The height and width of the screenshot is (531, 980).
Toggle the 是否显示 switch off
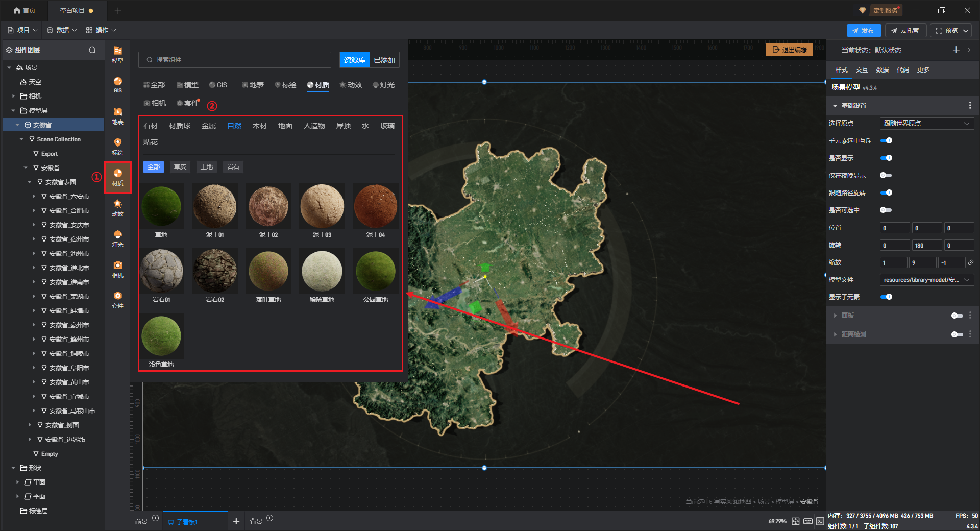(x=886, y=158)
